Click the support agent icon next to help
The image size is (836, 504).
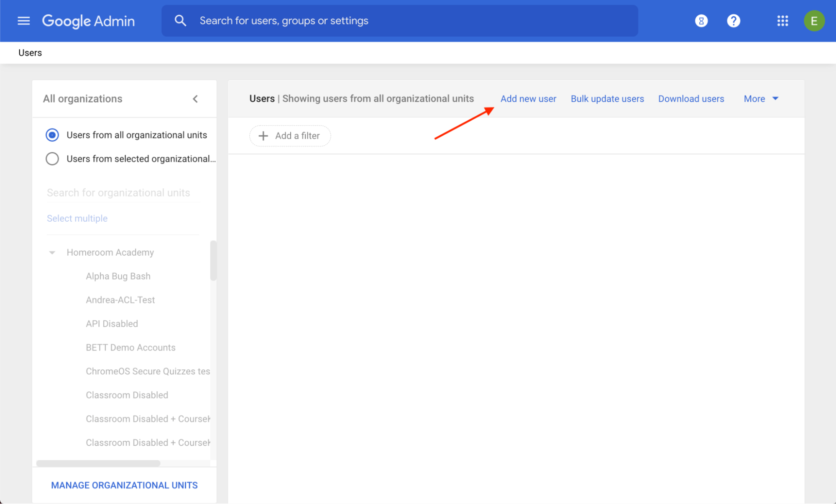701,20
